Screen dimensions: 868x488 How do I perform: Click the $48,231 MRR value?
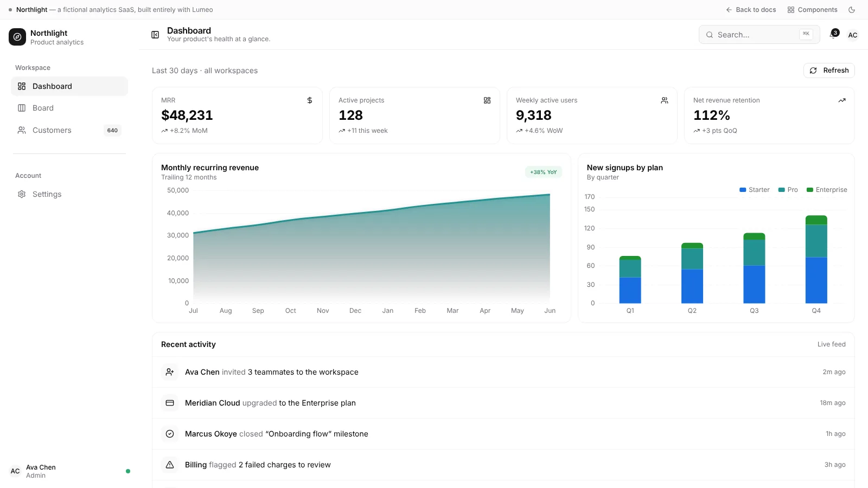[x=187, y=115]
